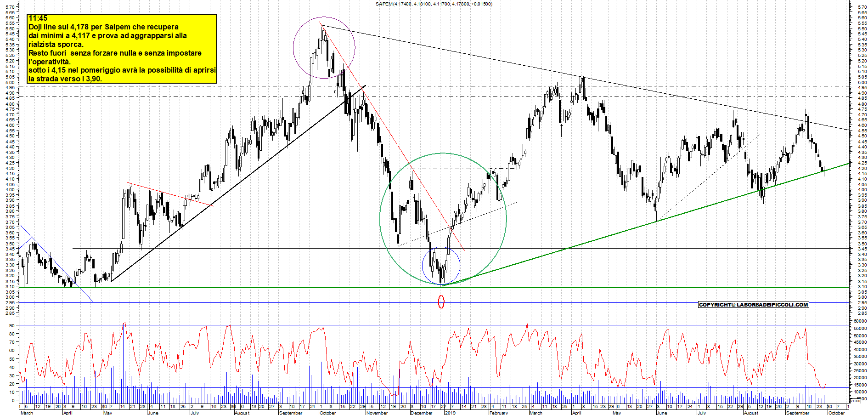Viewport: 868px width, 415px height.
Task: Click the x1000 multiplier label on the volume scale
Action: click(856, 401)
